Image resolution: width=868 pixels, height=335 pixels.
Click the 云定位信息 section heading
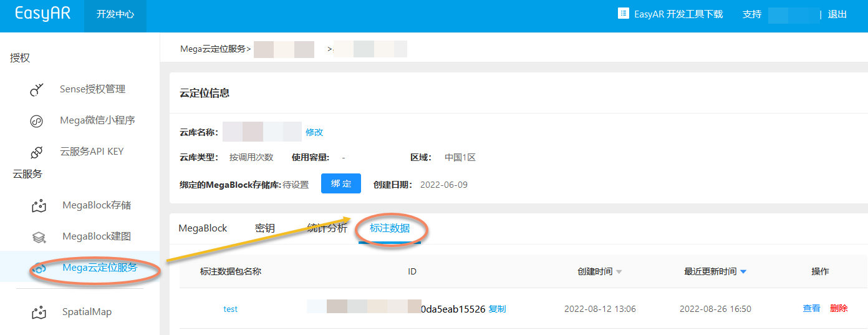pos(205,93)
